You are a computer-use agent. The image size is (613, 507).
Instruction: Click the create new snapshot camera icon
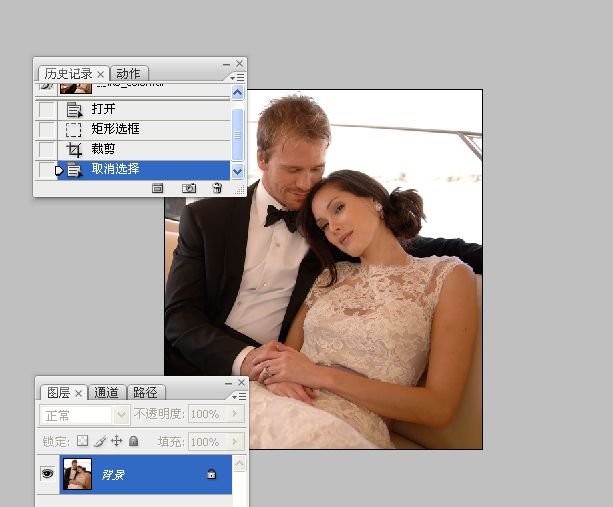(188, 188)
